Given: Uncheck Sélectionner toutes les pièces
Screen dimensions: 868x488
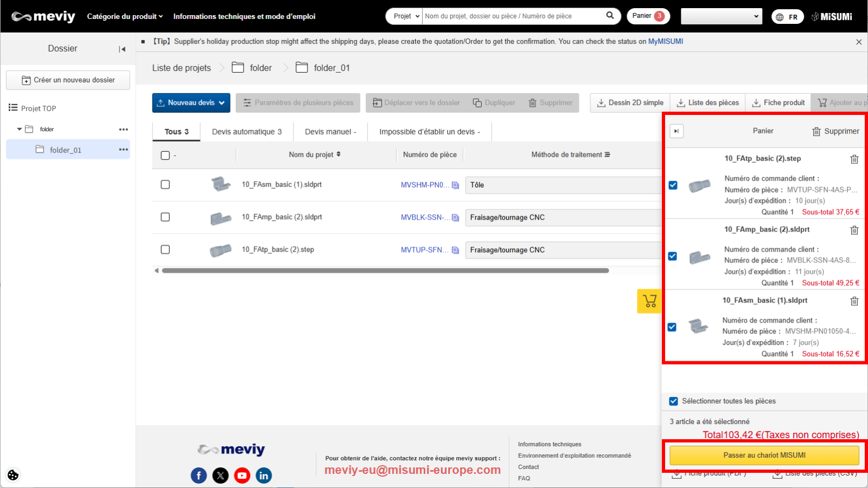Looking at the screenshot, I should click(673, 401).
